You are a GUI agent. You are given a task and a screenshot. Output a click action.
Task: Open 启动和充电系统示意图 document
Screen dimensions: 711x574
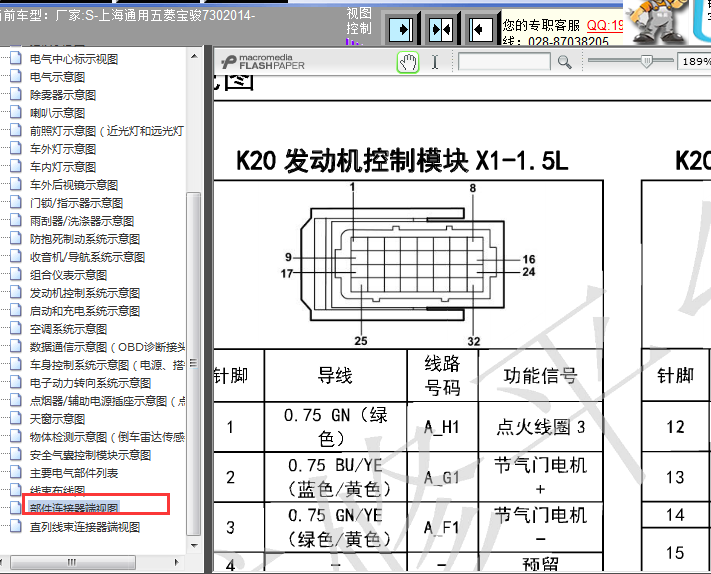85,311
